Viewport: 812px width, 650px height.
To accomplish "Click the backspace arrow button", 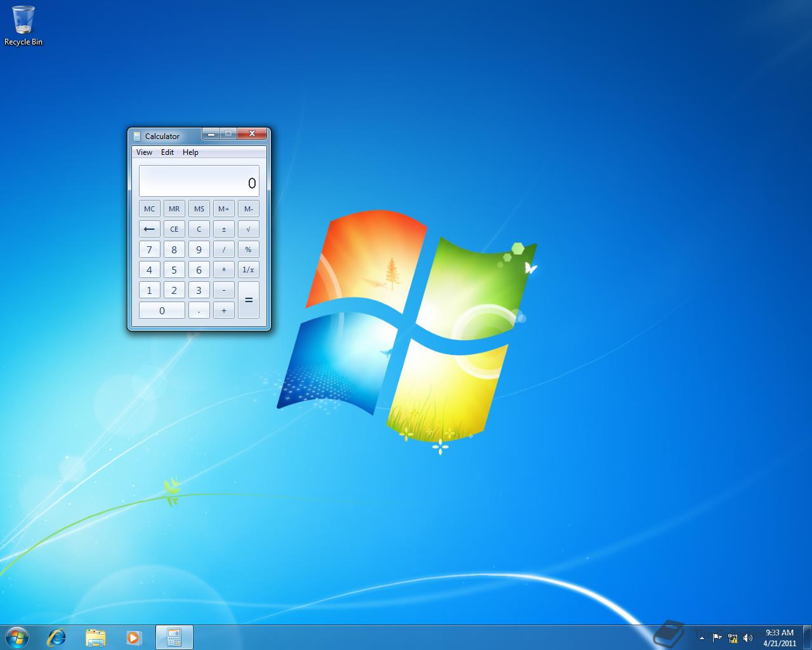I will coord(150,229).
